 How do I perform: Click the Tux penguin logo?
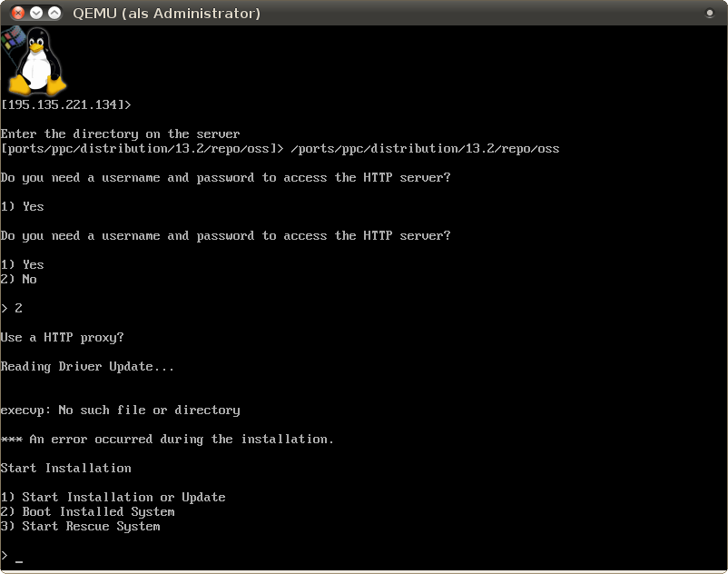click(38, 60)
